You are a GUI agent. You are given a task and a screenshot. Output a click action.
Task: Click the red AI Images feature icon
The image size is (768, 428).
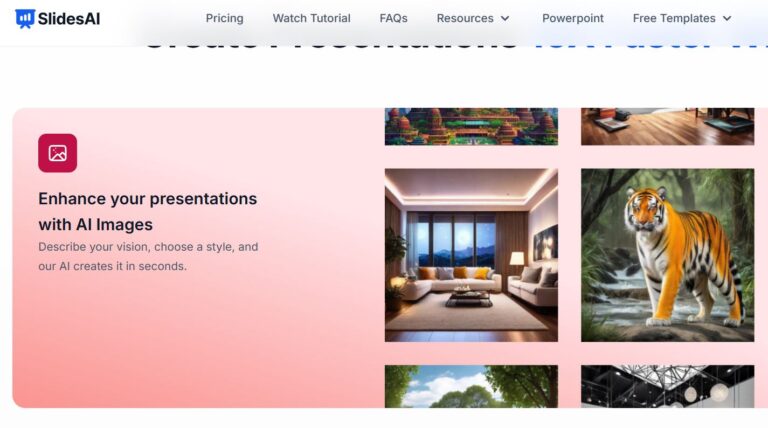pos(57,153)
